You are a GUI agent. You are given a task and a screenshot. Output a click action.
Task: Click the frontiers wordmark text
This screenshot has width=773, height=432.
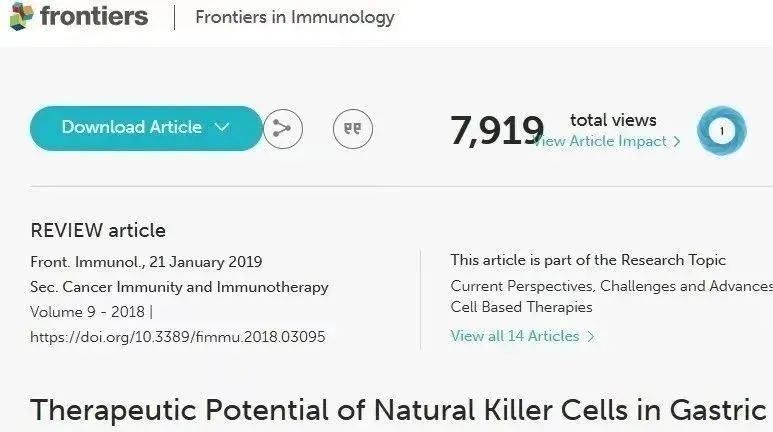point(94,16)
